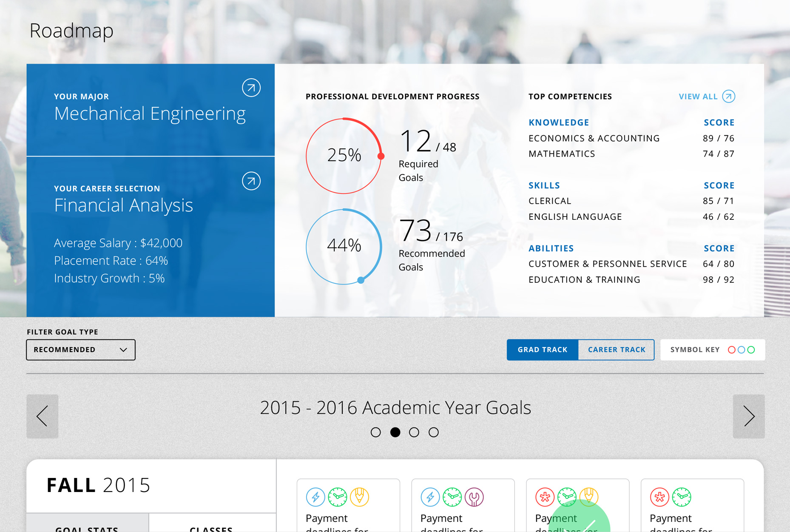This screenshot has height=532, width=790.
Task: Select first academic year pagination dot
Action: pyautogui.click(x=376, y=432)
